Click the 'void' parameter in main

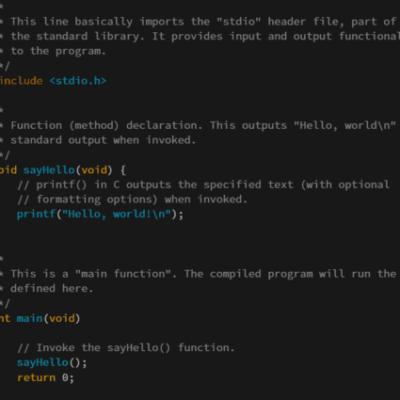62,318
